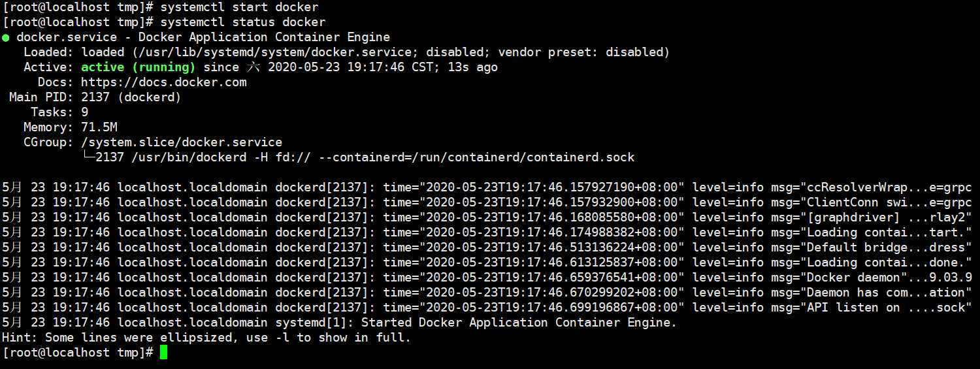The height and width of the screenshot is (369, 980).
Task: Click the green 'active (running)' status text
Action: pyautogui.click(x=138, y=67)
